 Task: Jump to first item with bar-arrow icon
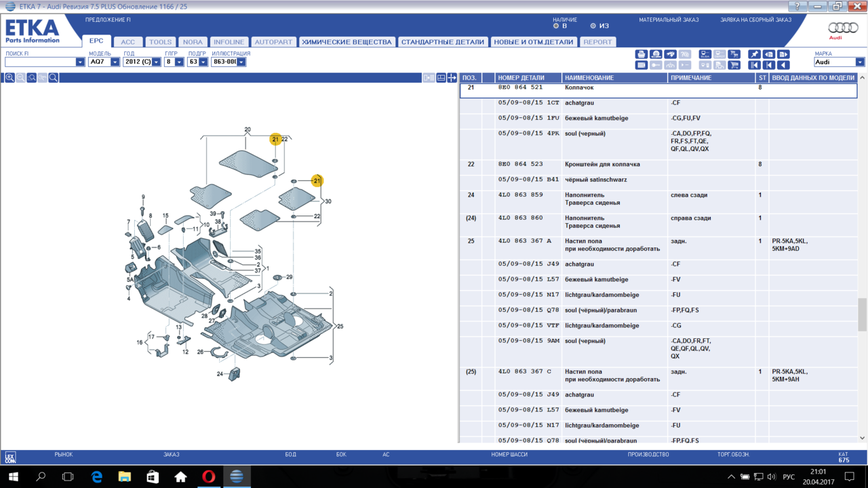click(x=754, y=65)
